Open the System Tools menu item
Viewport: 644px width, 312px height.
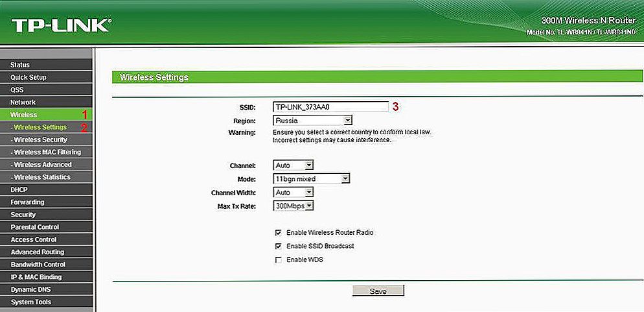[x=46, y=302]
